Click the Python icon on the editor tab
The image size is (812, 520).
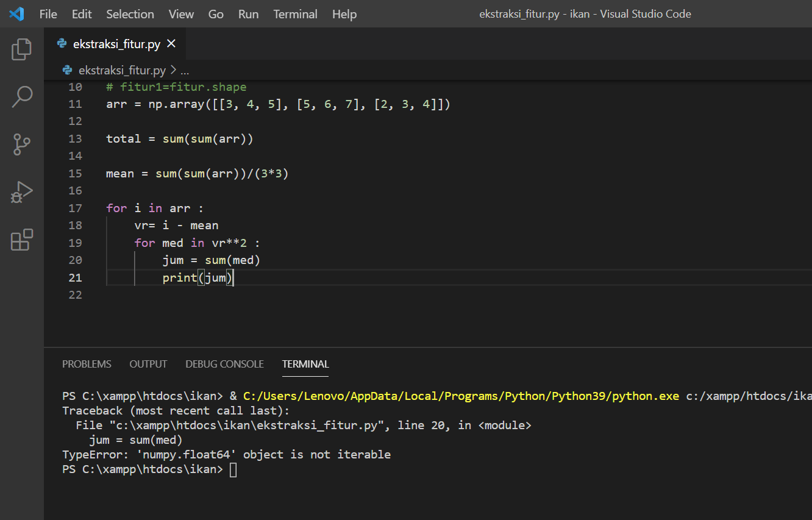62,43
